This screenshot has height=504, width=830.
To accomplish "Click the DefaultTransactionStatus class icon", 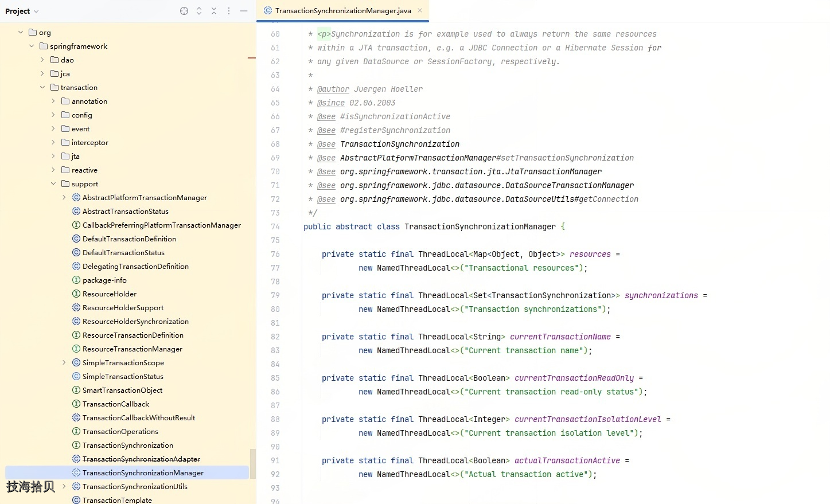I will click(x=76, y=253).
